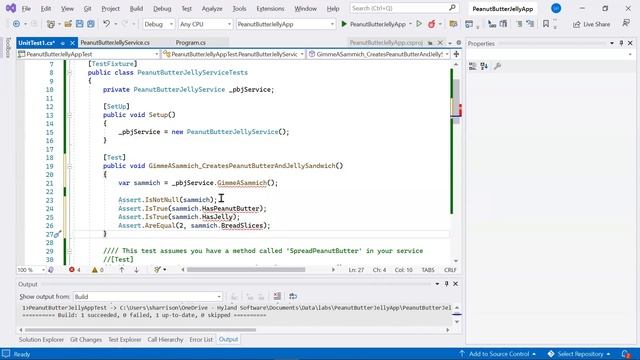Click the uncomment lines icon

tap(530, 24)
